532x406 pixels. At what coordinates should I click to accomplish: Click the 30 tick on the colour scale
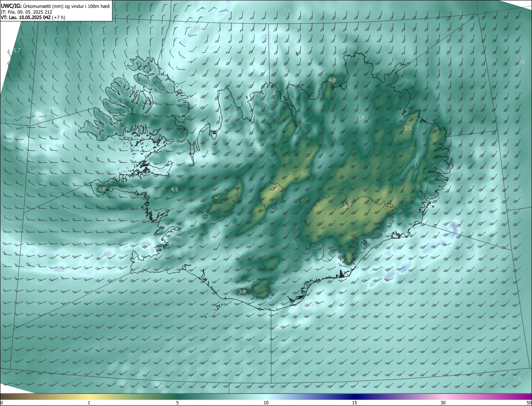[x=443, y=403]
